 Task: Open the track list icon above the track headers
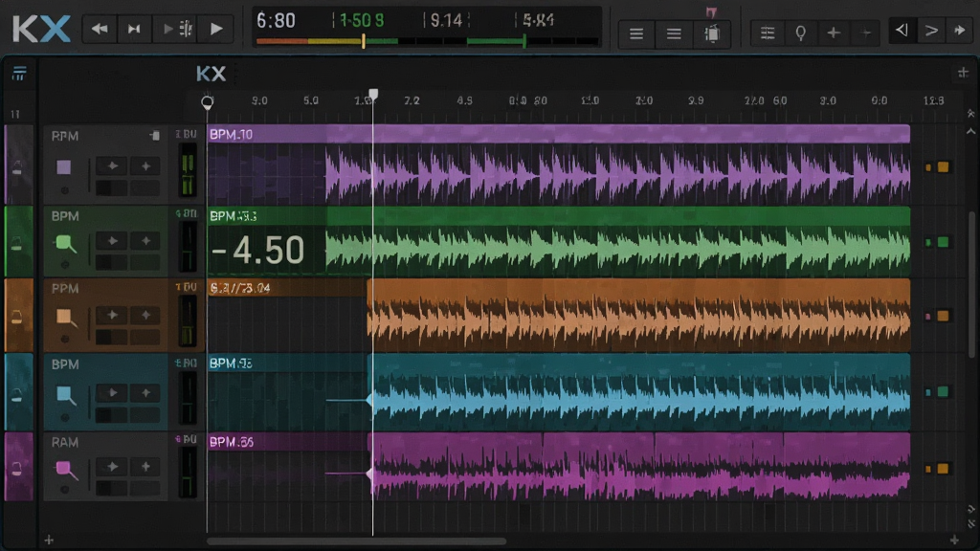tap(19, 73)
